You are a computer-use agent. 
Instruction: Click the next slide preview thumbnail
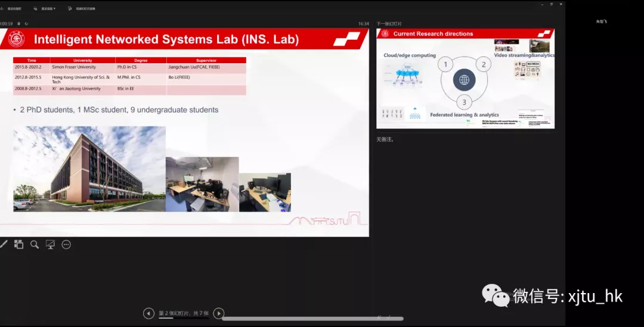pyautogui.click(x=465, y=78)
